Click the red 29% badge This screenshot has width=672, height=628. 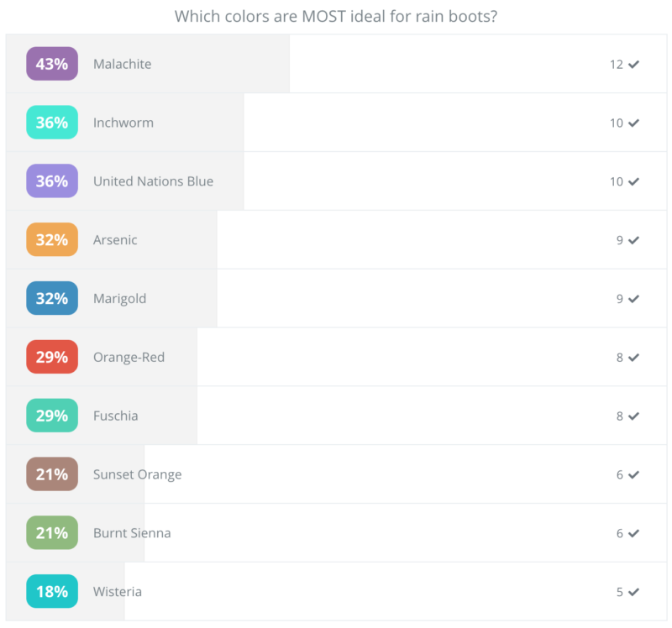pos(52,358)
